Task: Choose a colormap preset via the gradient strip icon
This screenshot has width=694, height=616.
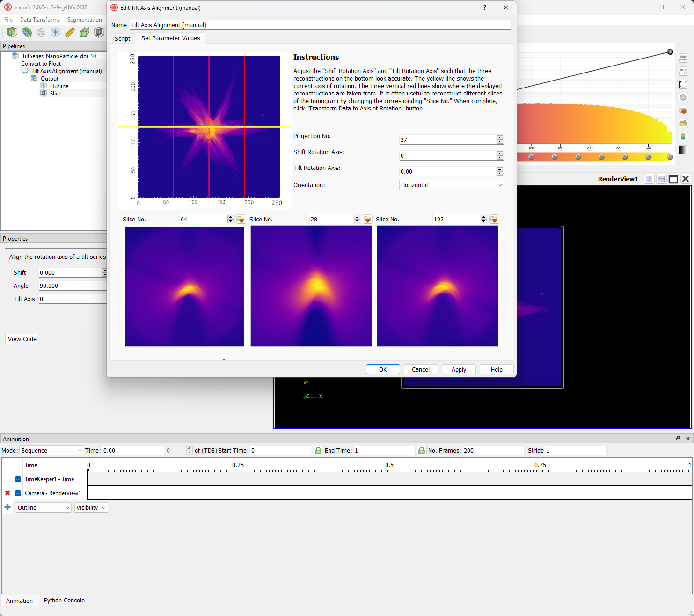Action: [683, 136]
